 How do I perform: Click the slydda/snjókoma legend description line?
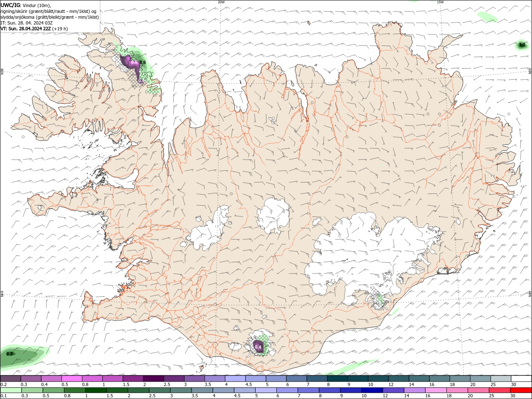pyautogui.click(x=50, y=17)
